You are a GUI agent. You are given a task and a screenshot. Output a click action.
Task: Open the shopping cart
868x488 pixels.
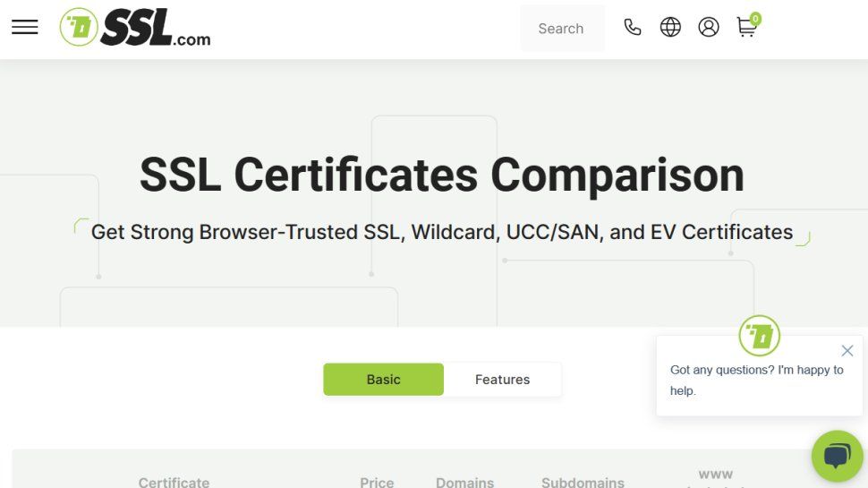pos(745,29)
